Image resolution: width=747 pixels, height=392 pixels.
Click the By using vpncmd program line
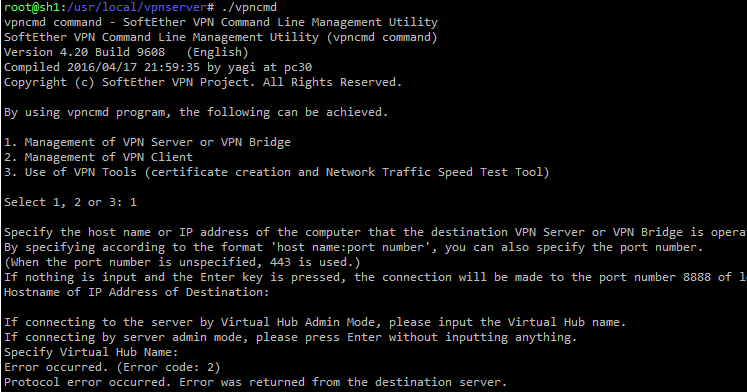(196, 112)
